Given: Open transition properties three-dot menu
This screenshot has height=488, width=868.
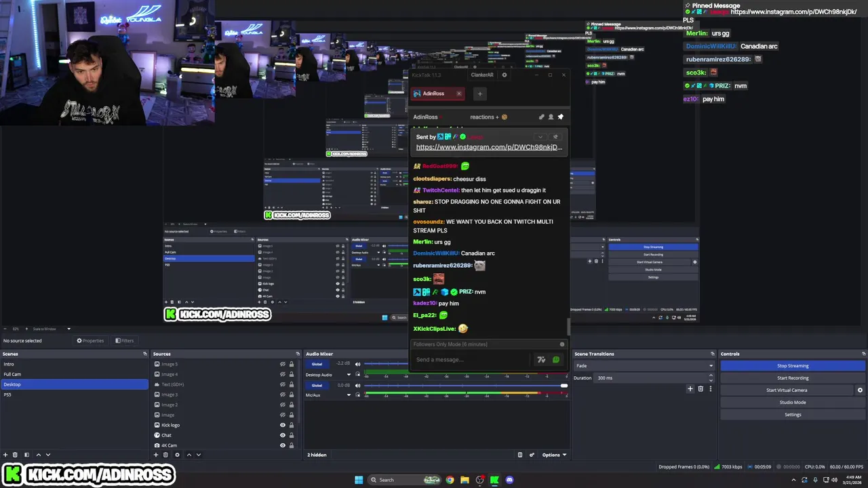Looking at the screenshot, I should [x=710, y=388].
